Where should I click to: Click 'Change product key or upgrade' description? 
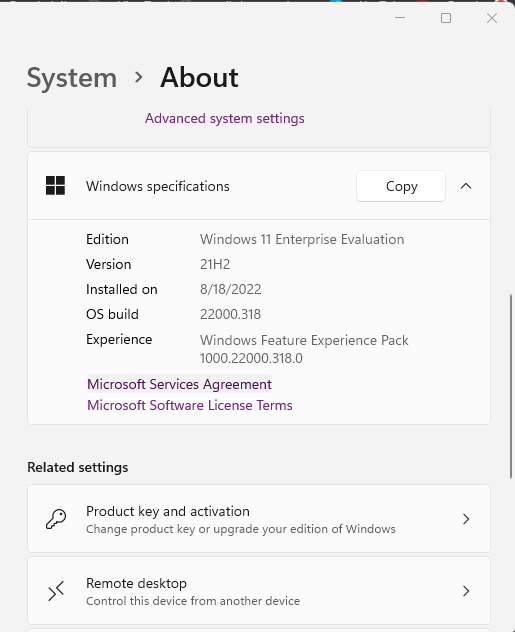click(x=241, y=529)
